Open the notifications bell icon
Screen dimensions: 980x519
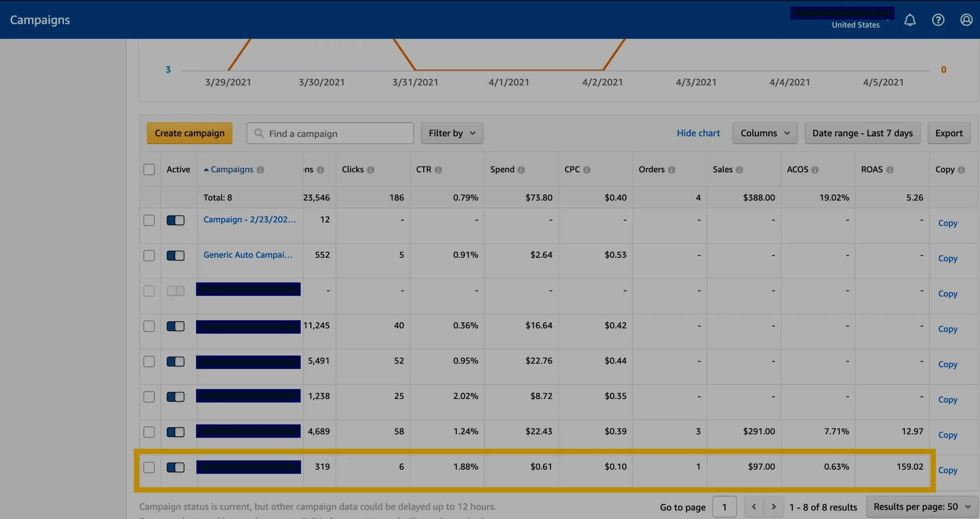coord(910,20)
